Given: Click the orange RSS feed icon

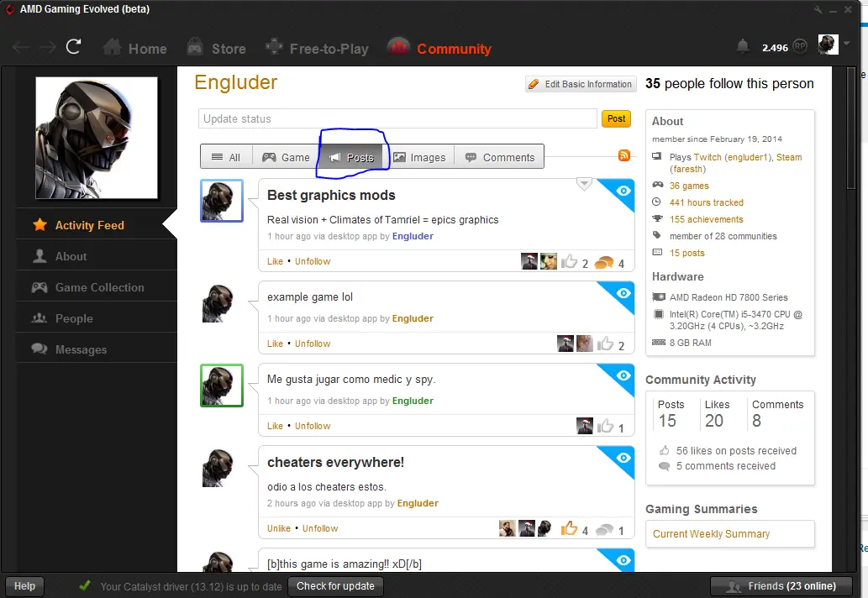Looking at the screenshot, I should point(624,155).
